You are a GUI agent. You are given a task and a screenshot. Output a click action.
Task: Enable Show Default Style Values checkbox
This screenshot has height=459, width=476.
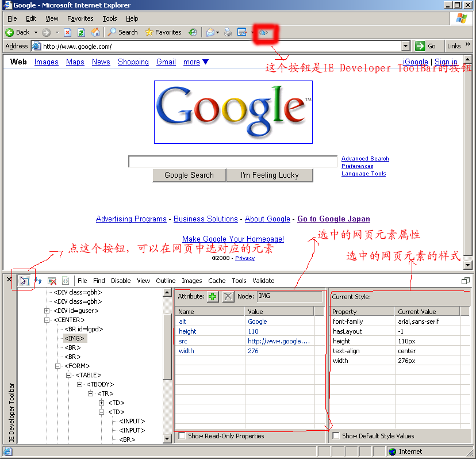[x=336, y=436]
